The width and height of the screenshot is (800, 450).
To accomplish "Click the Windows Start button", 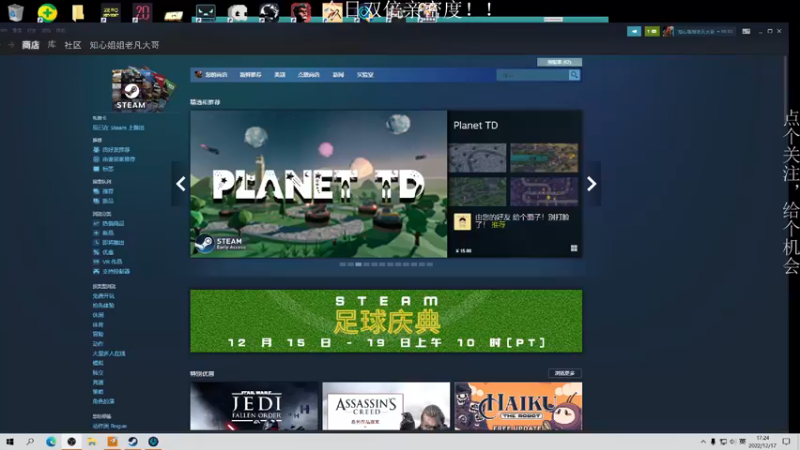I will pyautogui.click(x=10, y=442).
